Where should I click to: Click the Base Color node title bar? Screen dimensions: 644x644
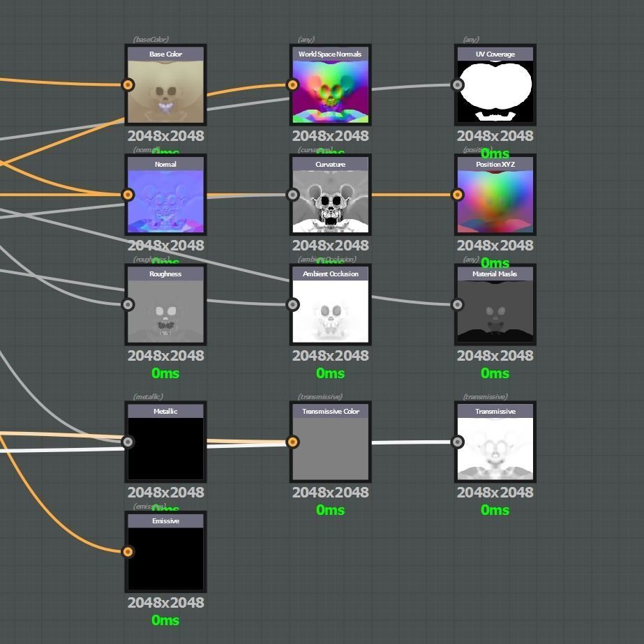[x=165, y=54]
